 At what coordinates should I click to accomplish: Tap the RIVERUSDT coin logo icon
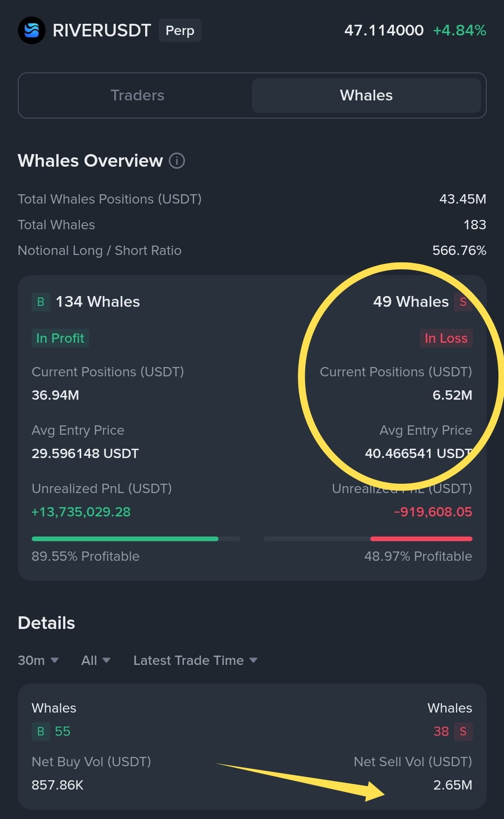32,30
